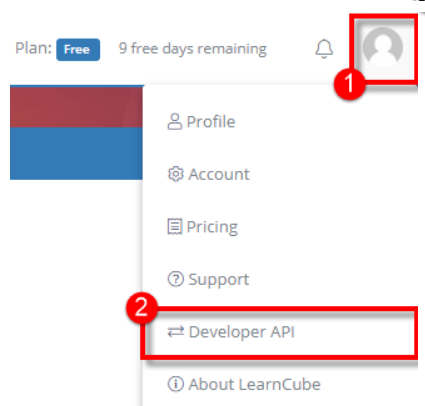Click the red circle marker numbered 2
The image size is (425, 406).
(x=142, y=308)
